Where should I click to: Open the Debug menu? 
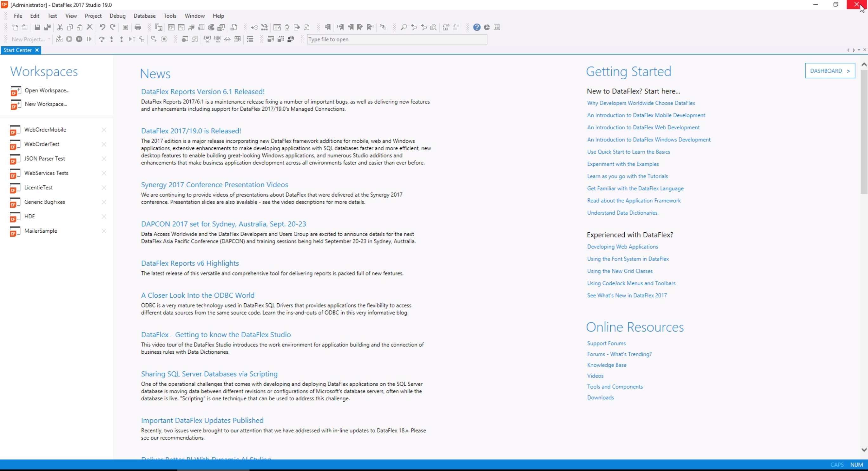pos(117,16)
